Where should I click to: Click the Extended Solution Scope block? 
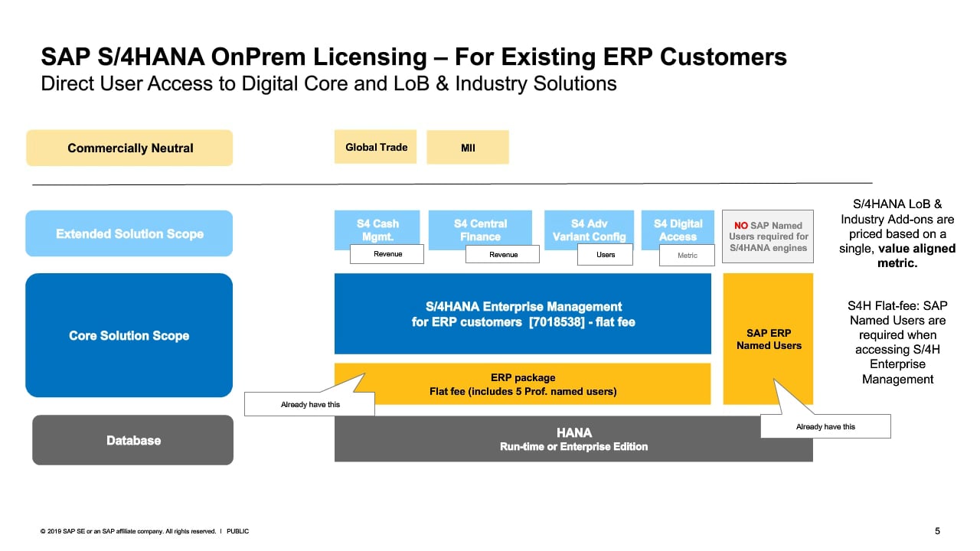[x=129, y=233]
